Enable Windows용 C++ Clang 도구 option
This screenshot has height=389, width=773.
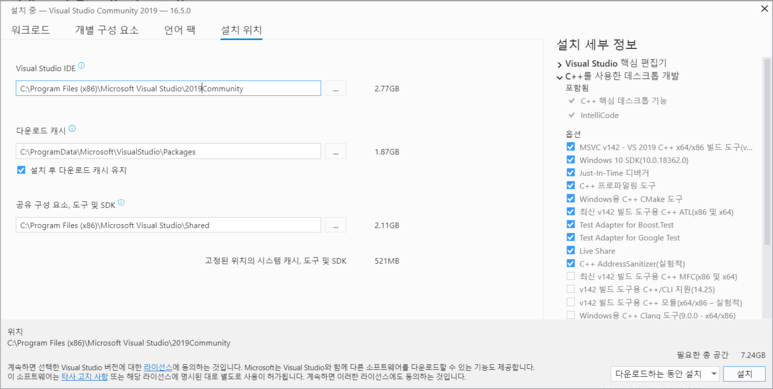point(571,315)
